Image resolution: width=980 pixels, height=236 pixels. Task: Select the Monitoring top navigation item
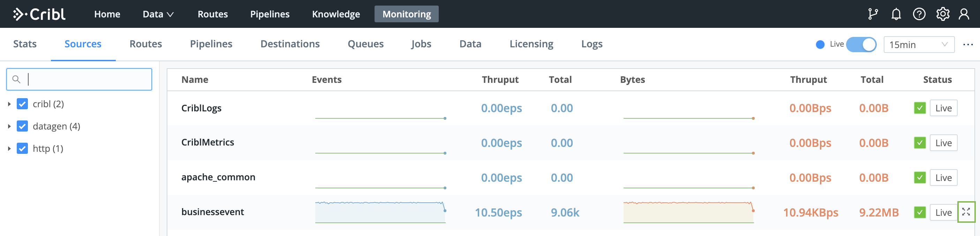click(x=406, y=14)
